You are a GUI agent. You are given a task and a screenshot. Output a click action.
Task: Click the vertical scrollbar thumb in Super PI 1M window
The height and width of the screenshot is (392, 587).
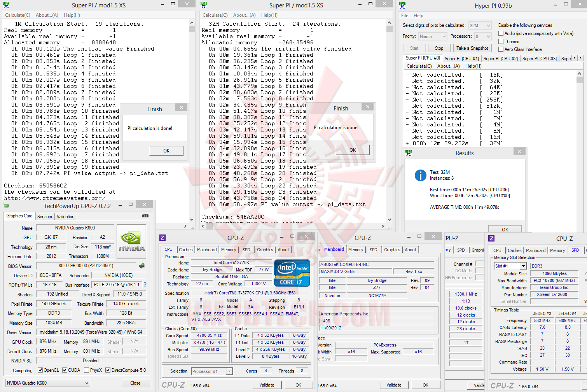click(x=192, y=29)
